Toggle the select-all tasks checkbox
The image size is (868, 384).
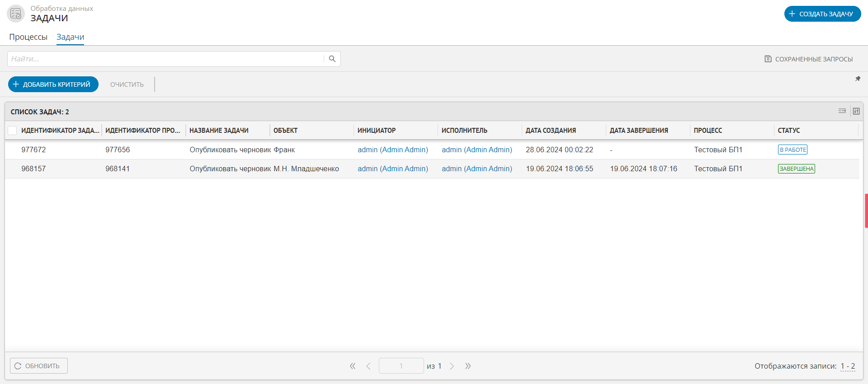click(x=13, y=131)
